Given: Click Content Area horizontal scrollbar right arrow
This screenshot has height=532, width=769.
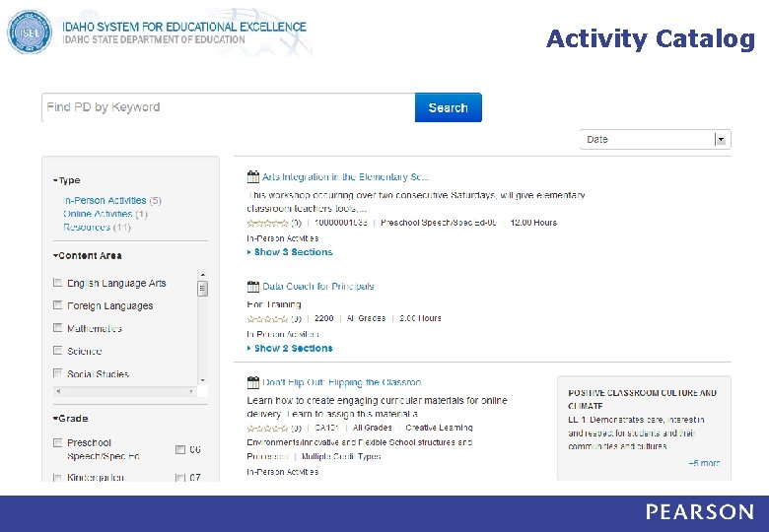Looking at the screenshot, I should [x=191, y=391].
